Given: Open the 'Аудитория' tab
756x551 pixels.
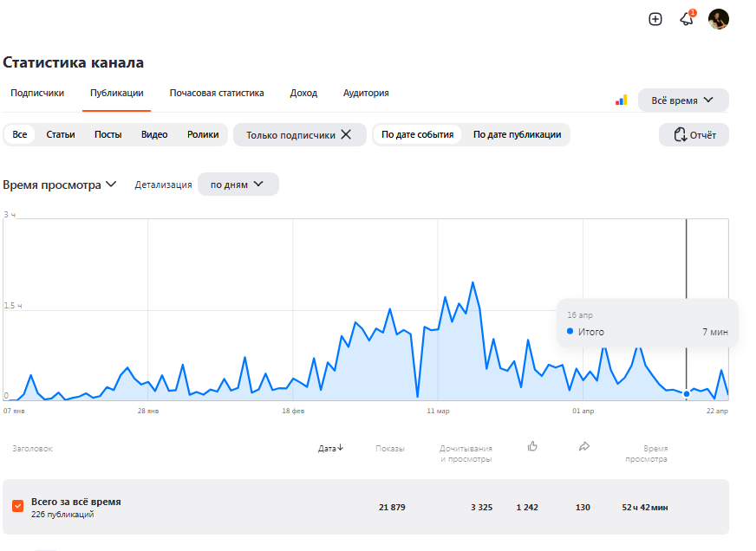Looking at the screenshot, I should tap(366, 93).
